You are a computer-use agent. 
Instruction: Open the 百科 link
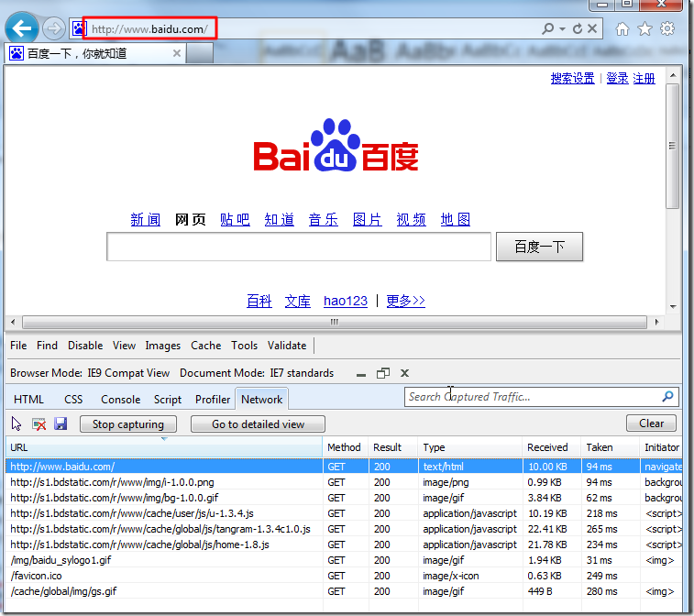[x=259, y=301]
